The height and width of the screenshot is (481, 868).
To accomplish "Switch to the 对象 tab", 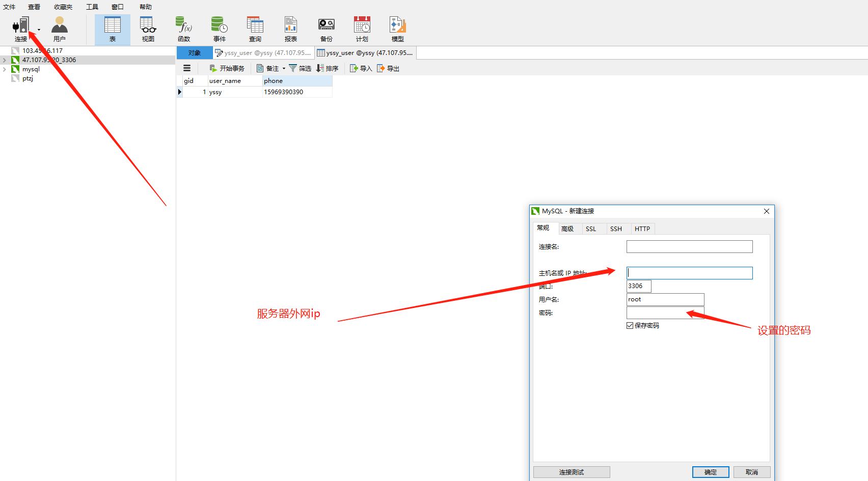I will click(195, 53).
